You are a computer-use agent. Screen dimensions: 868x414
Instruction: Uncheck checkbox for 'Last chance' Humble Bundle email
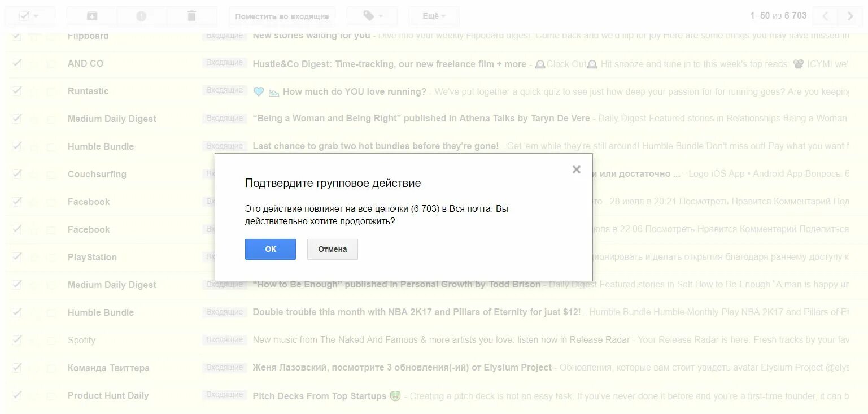[x=16, y=146]
